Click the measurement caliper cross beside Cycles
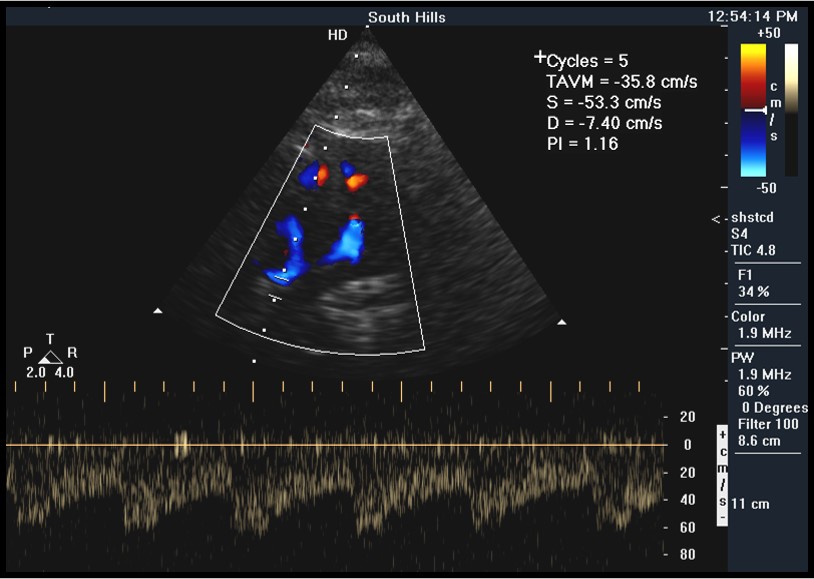Viewport: 814px width, 579px height. pos(541,56)
